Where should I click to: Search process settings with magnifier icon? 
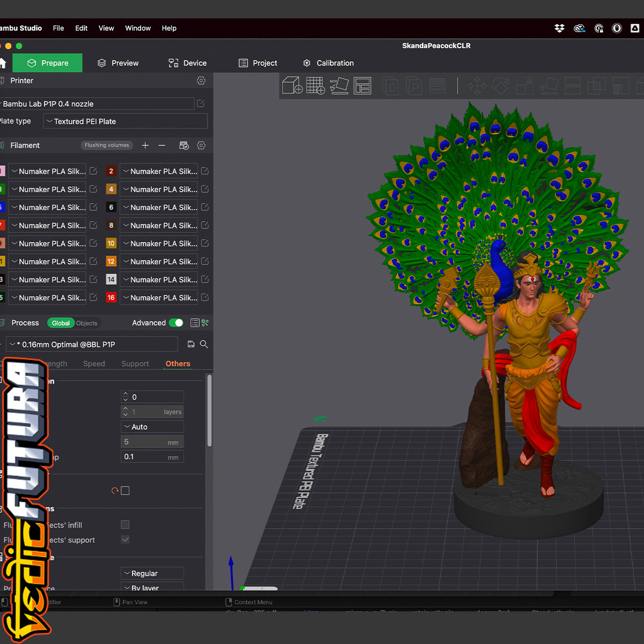click(x=204, y=344)
